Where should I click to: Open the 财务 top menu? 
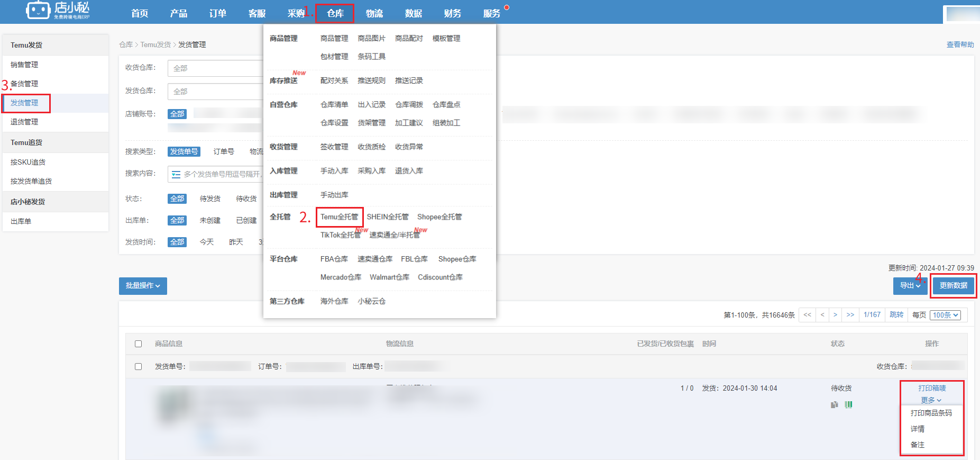coord(453,13)
